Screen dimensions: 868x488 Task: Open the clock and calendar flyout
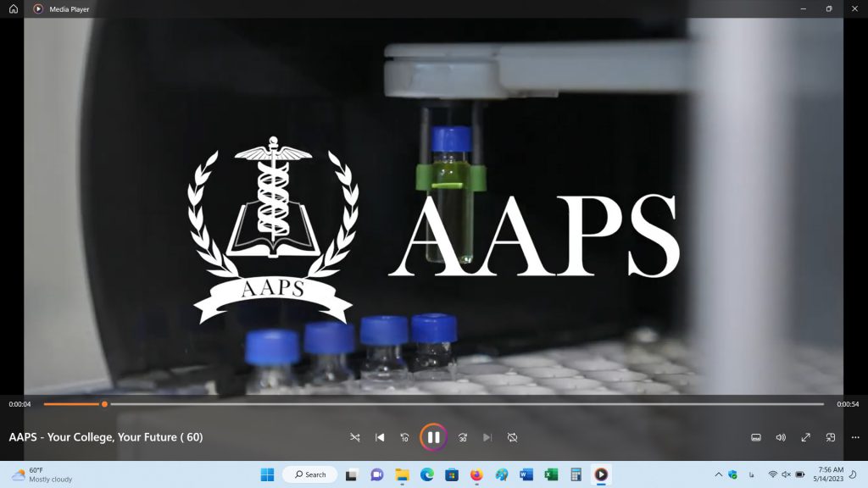click(x=828, y=474)
